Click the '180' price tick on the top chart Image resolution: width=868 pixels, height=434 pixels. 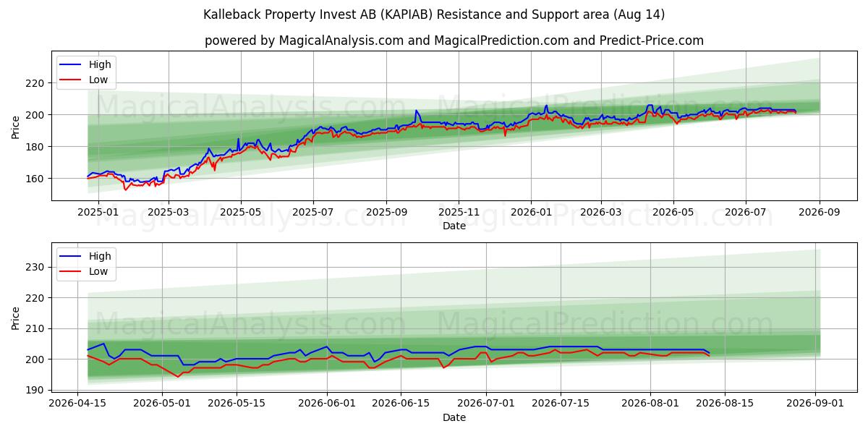[36, 147]
